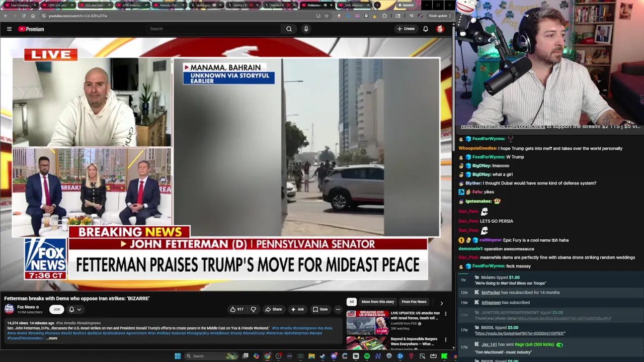Toggle channel notification bell setting
This screenshot has height=362, width=644.
pyautogui.click(x=71, y=310)
